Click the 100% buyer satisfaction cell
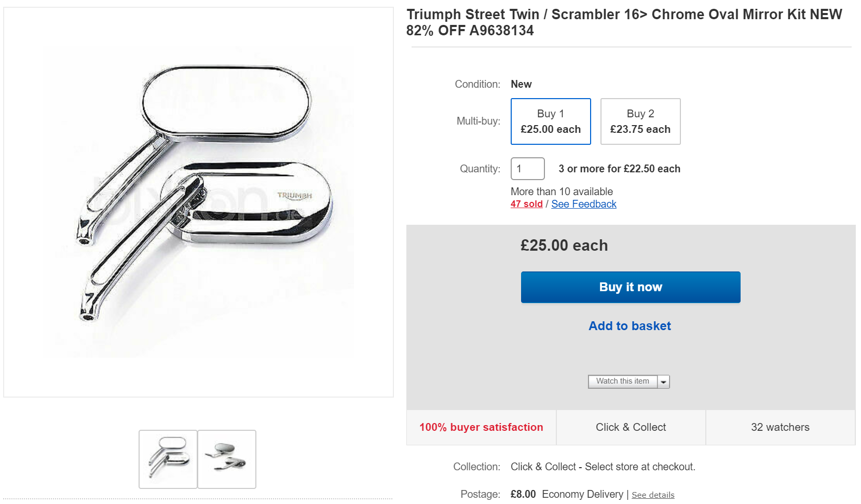This screenshot has width=861, height=504. point(481,427)
